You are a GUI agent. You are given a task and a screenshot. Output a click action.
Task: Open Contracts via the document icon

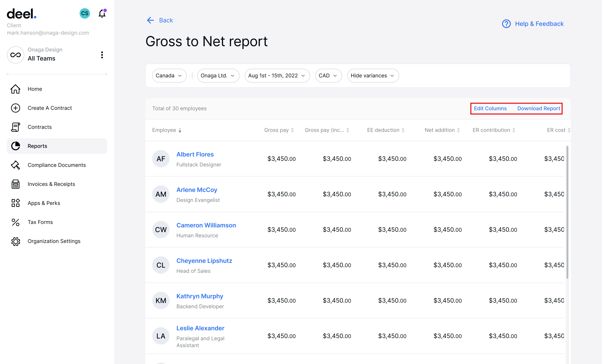pyautogui.click(x=15, y=127)
